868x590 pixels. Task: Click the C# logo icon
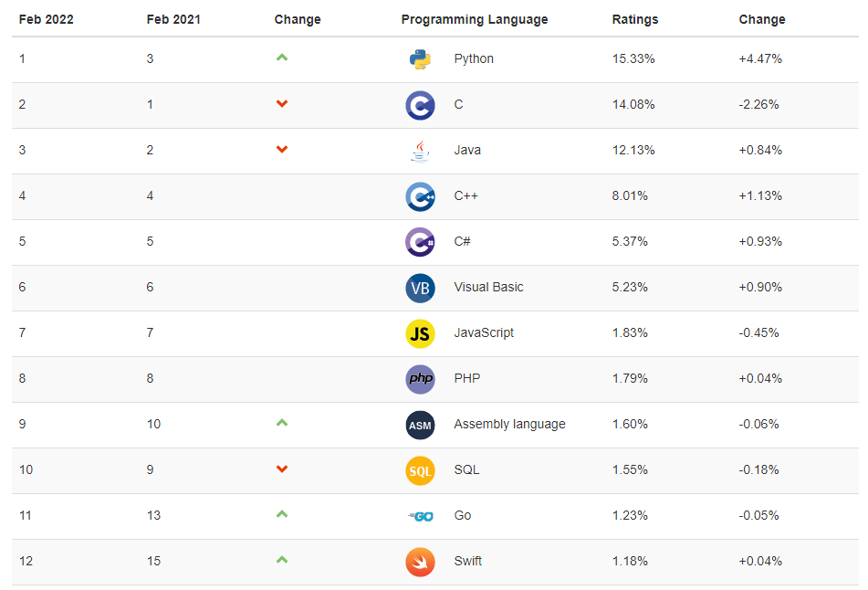(420, 242)
